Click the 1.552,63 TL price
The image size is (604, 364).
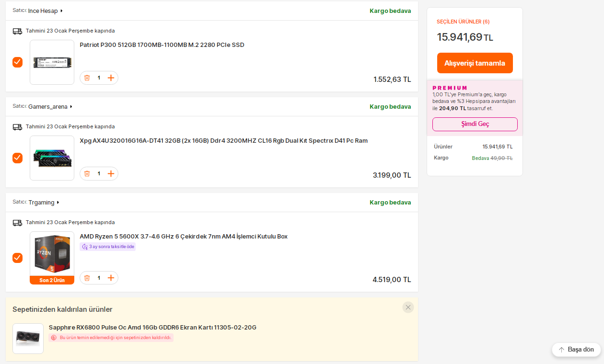pos(392,80)
